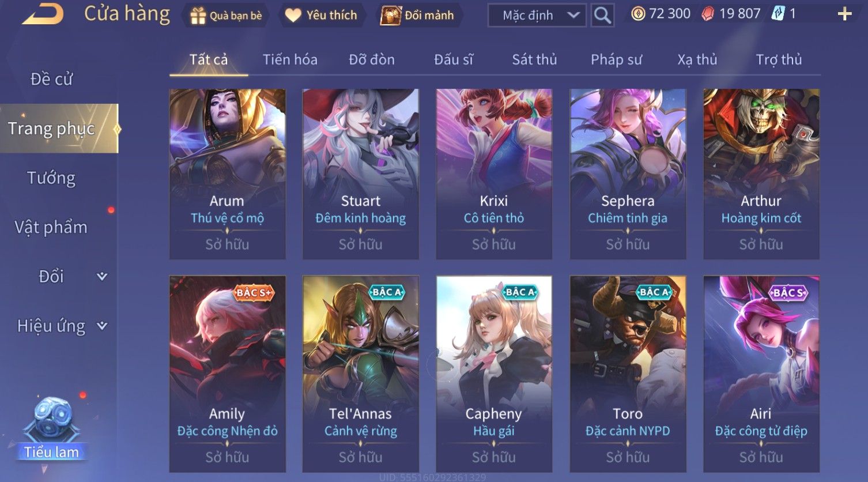Screen dimensions: 868x482
Task: Select Vật phẩm in the sidebar
Action: pyautogui.click(x=51, y=228)
